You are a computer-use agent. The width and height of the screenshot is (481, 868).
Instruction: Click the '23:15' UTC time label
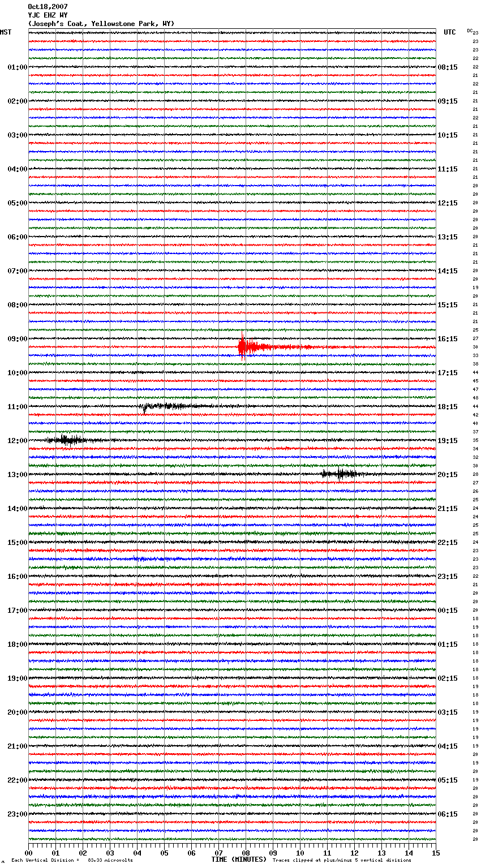pyautogui.click(x=448, y=577)
